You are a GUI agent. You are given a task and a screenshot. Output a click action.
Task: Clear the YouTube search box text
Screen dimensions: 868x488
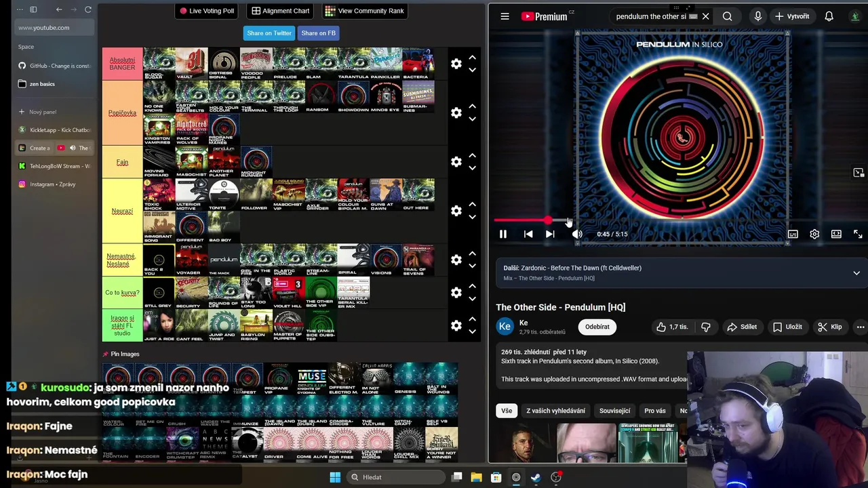(x=705, y=16)
